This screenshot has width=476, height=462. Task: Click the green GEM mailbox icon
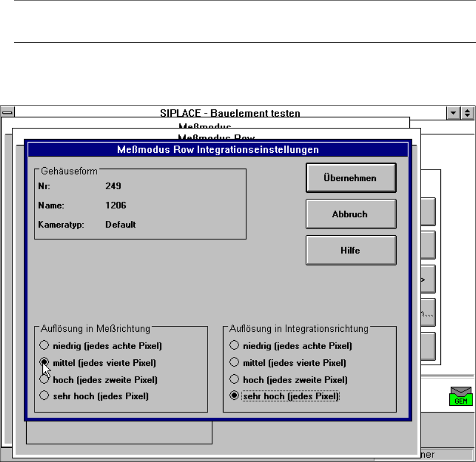(461, 396)
